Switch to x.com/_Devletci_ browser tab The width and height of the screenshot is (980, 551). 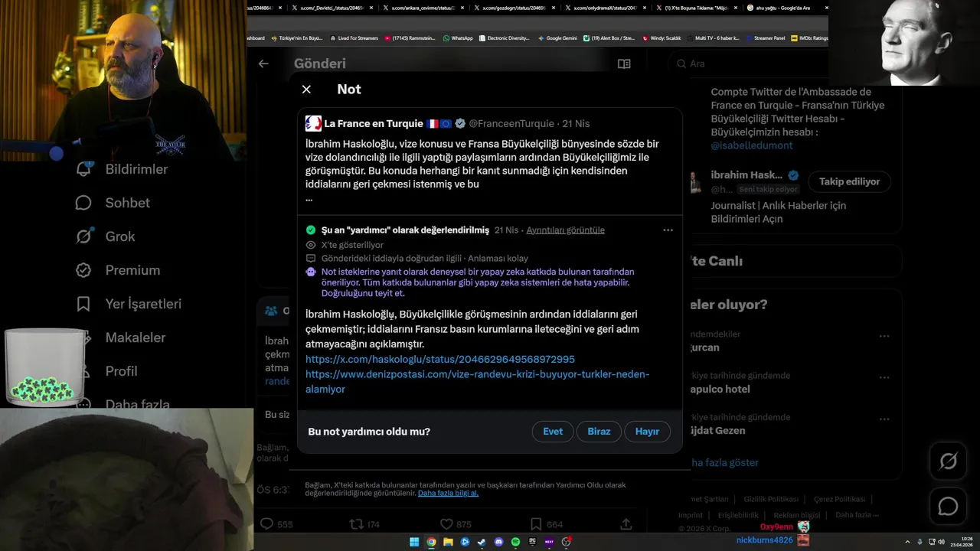335,8
